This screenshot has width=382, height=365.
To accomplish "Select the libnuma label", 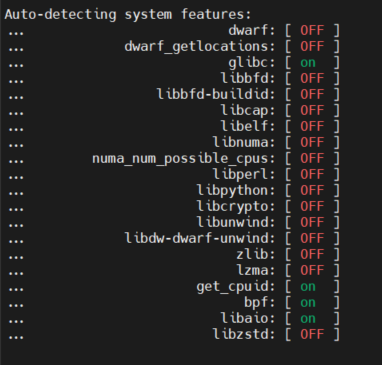I will (x=244, y=142).
